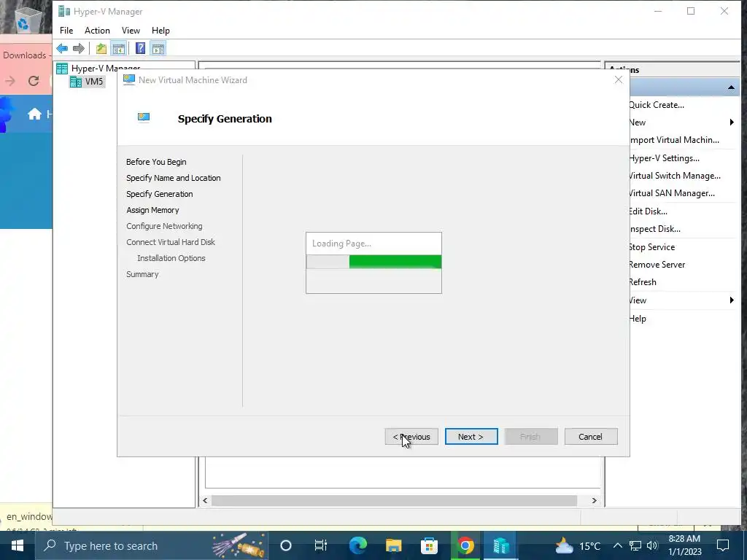Click Remove Server action
747x560 pixels.
click(x=657, y=265)
